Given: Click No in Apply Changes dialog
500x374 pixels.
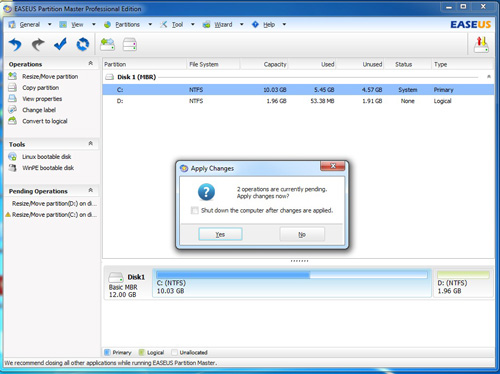Looking at the screenshot, I should (x=302, y=234).
